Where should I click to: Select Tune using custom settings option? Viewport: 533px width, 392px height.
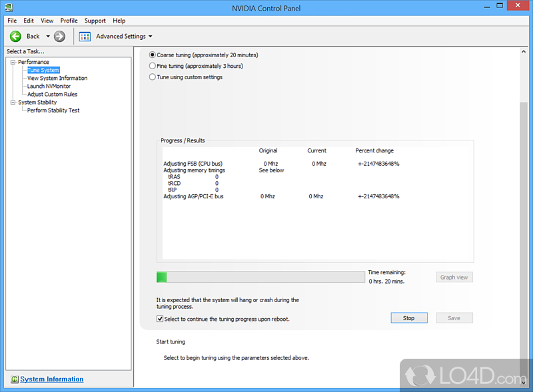(153, 77)
